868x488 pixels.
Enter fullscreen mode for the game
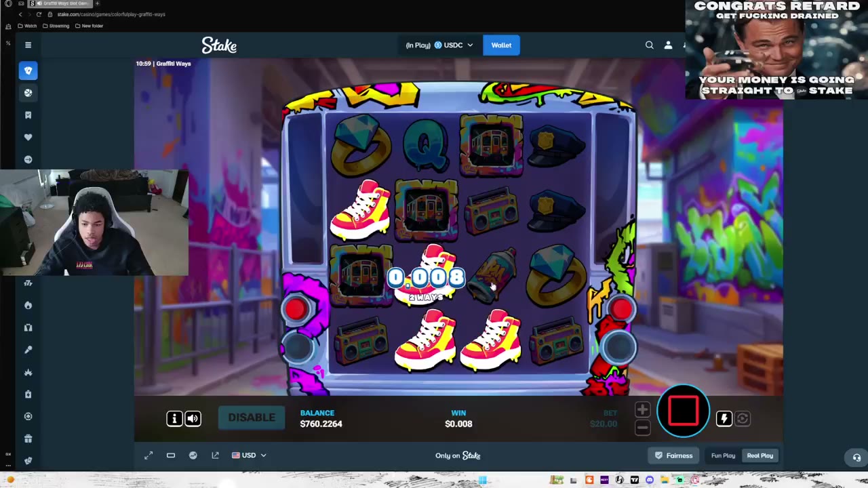149,455
